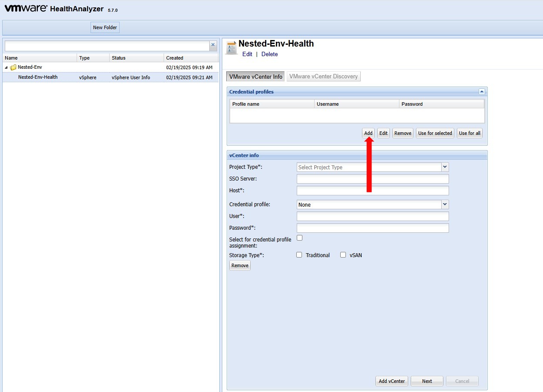
Task: Select the Nested-Env-Health tree row
Action: click(x=111, y=77)
